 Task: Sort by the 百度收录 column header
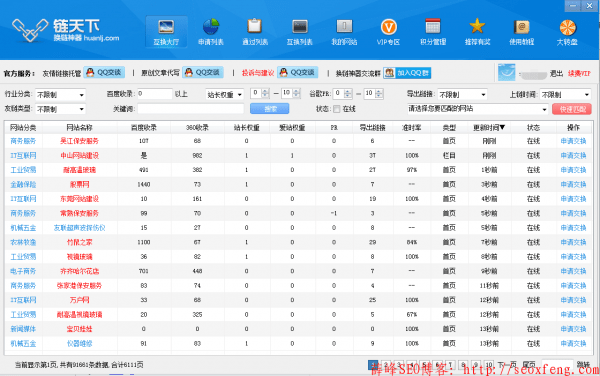click(x=144, y=127)
